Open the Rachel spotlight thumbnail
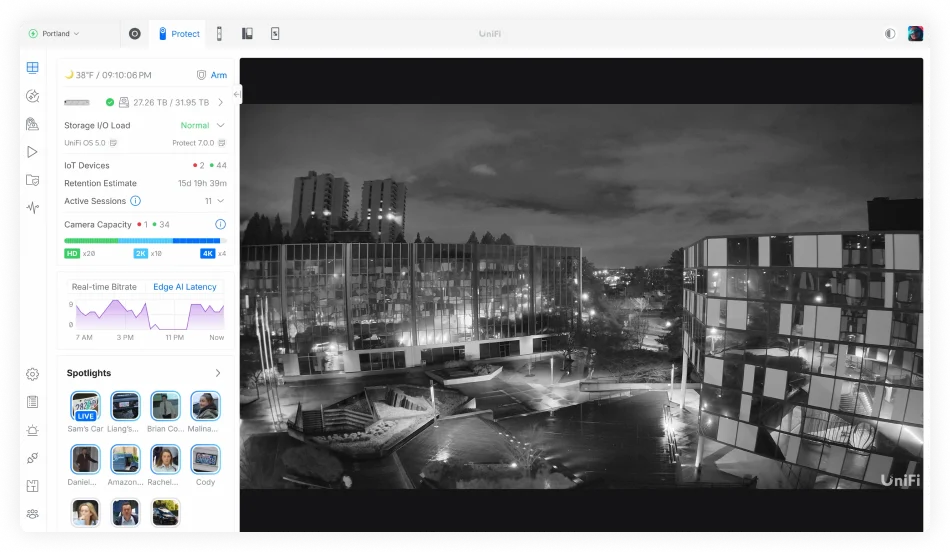The width and height of the screenshot is (950, 552). click(165, 459)
